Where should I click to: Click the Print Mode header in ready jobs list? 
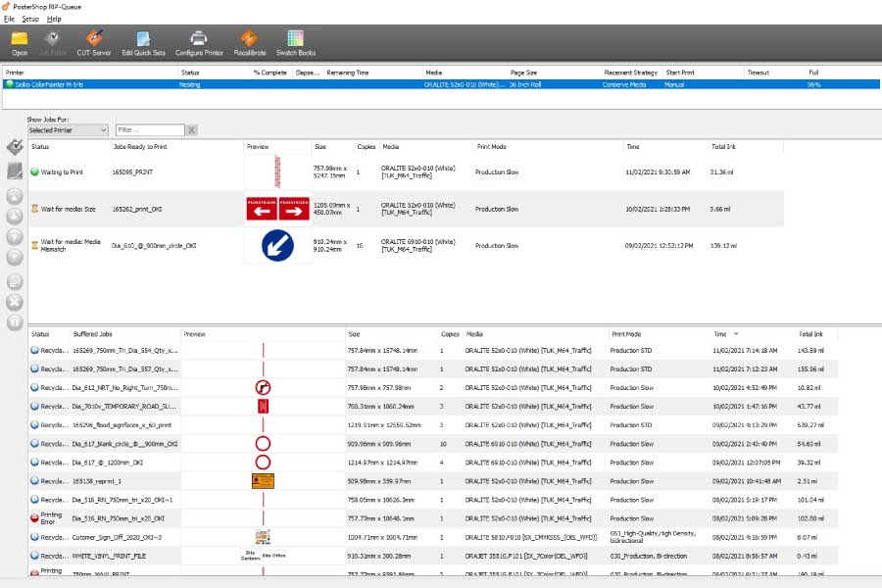tap(492, 147)
